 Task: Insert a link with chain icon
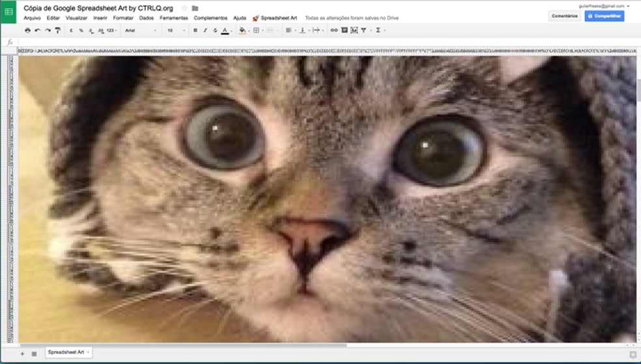click(x=334, y=30)
